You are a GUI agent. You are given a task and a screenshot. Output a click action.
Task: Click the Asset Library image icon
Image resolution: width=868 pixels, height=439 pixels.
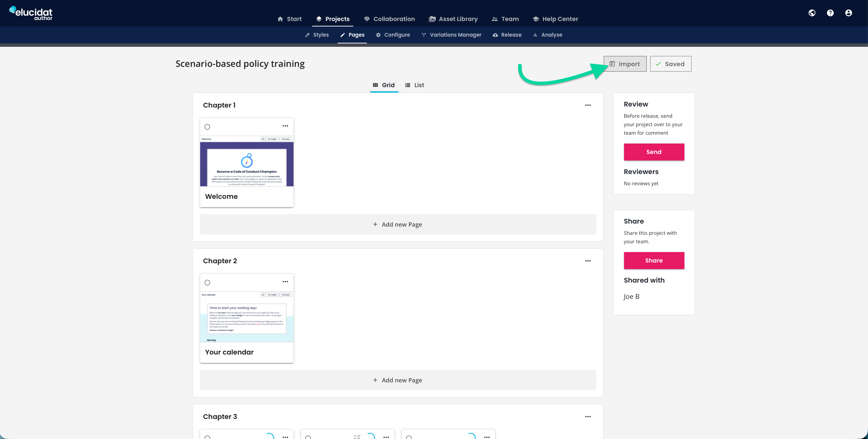pyautogui.click(x=432, y=19)
